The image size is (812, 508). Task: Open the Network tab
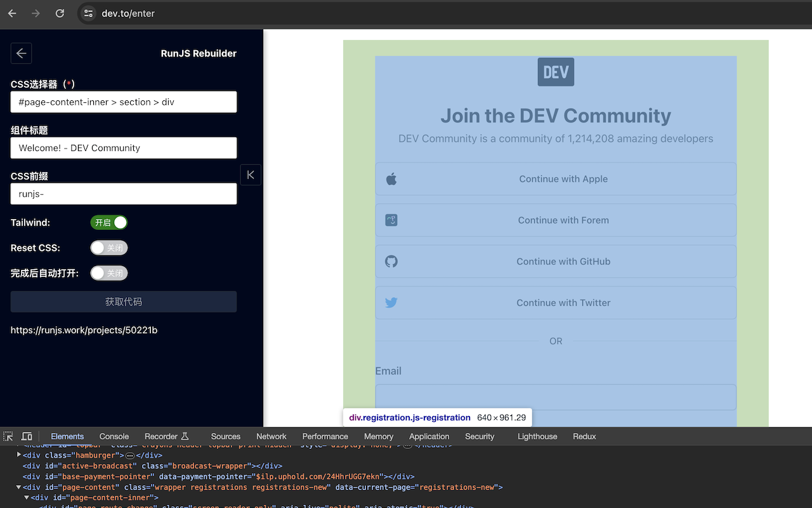(x=272, y=436)
